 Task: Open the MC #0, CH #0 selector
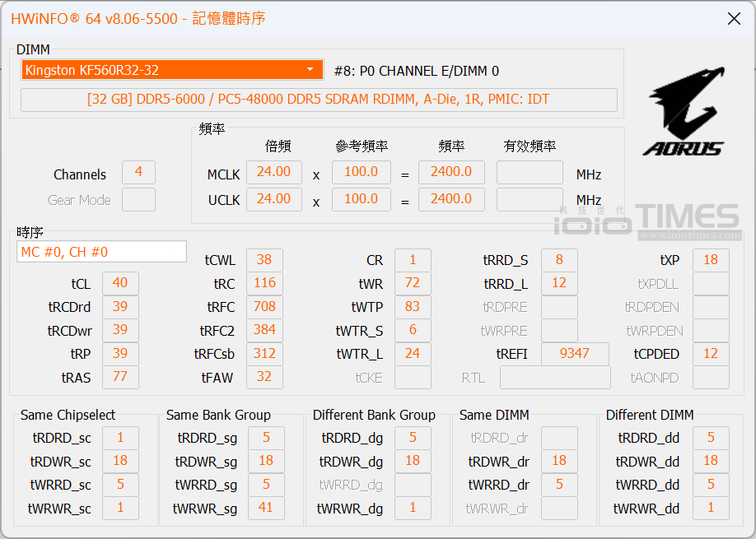coord(101,252)
